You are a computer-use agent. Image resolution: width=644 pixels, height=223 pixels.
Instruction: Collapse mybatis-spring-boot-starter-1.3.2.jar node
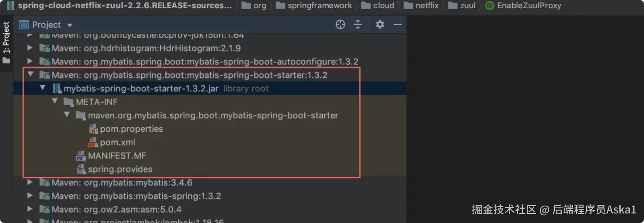[42, 88]
